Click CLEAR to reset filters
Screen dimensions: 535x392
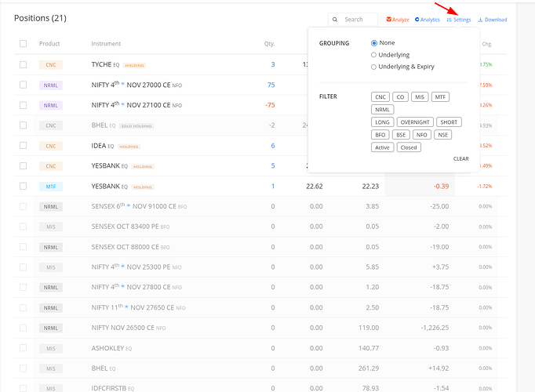click(x=460, y=158)
